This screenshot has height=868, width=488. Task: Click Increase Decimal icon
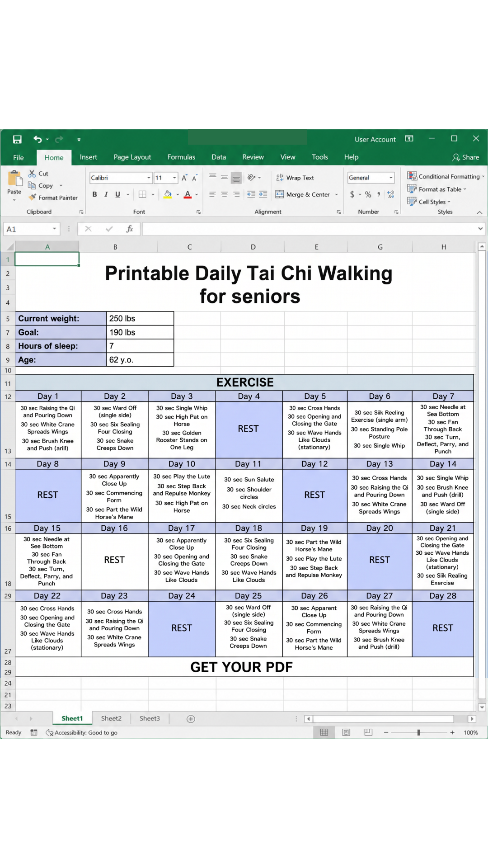coord(390,194)
